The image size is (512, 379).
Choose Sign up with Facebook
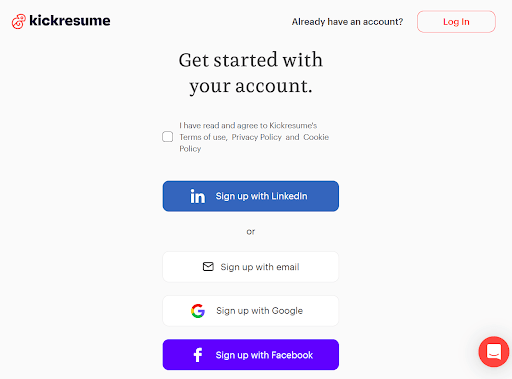[x=251, y=355]
